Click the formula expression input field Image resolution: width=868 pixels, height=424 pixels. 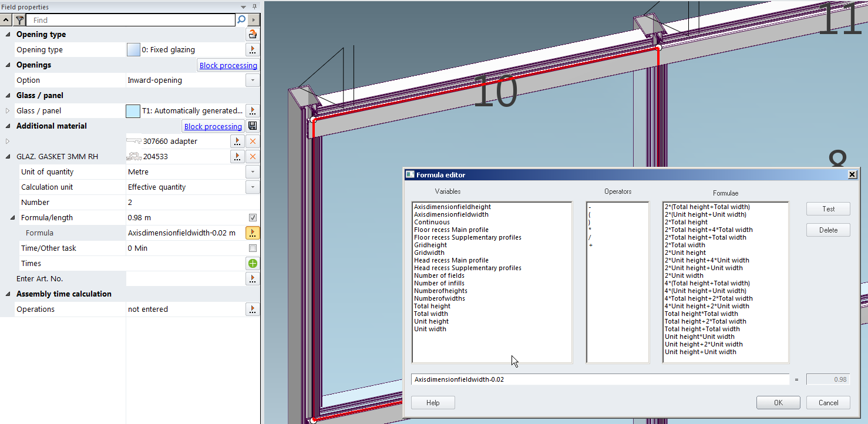click(x=599, y=379)
